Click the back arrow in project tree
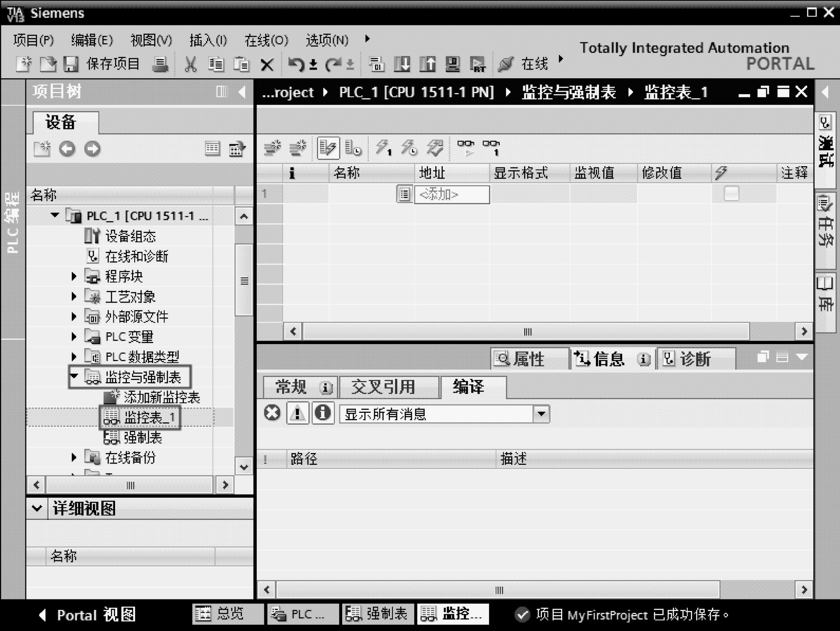This screenshot has height=631, width=840. pos(67,149)
